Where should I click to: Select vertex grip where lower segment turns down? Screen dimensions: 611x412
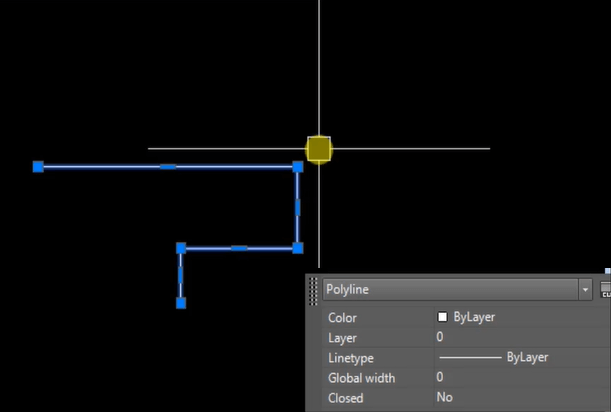pyautogui.click(x=181, y=248)
